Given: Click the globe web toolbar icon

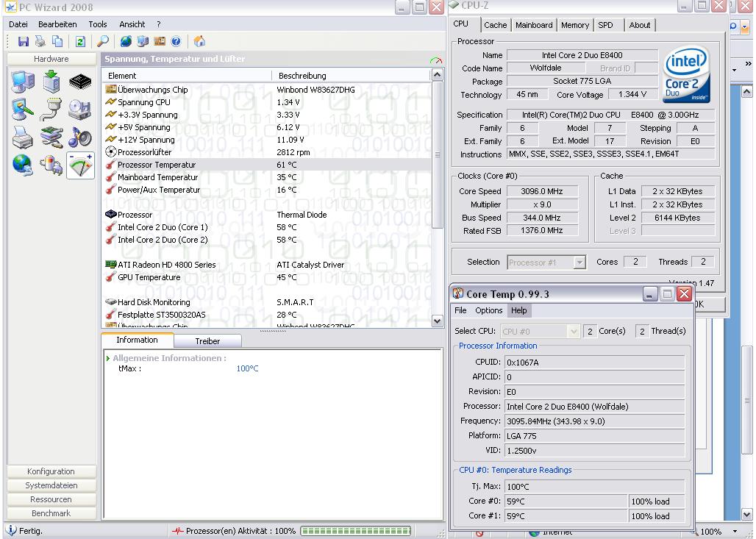Looking at the screenshot, I should (x=126, y=41).
